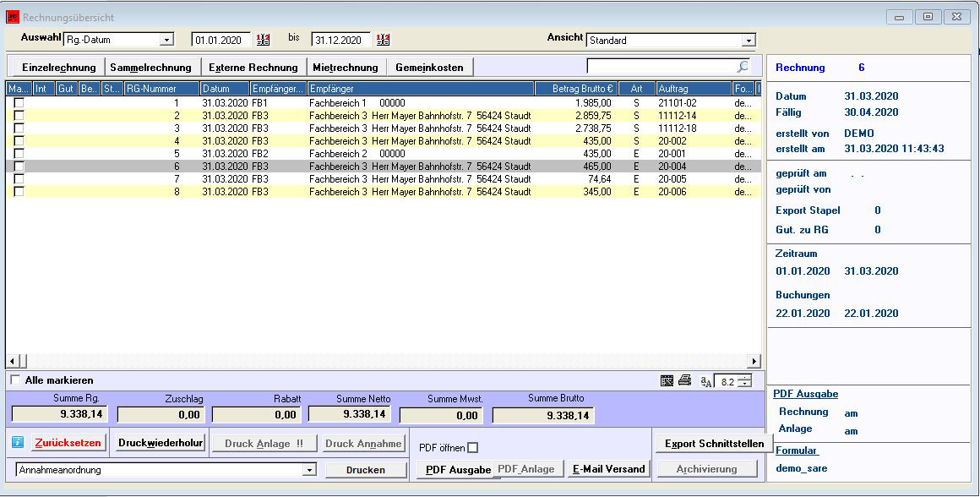Image resolution: width=980 pixels, height=497 pixels.
Task: Click the magnifying glass search icon
Action: (x=743, y=66)
